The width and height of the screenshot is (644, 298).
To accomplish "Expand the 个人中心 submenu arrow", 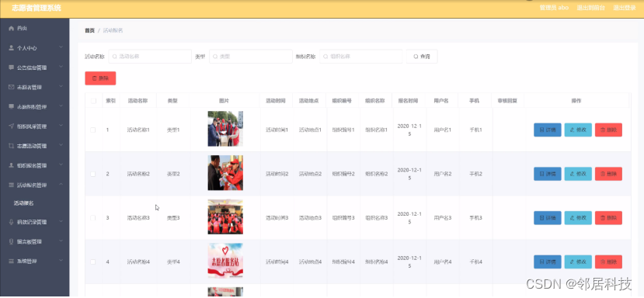I will [61, 47].
